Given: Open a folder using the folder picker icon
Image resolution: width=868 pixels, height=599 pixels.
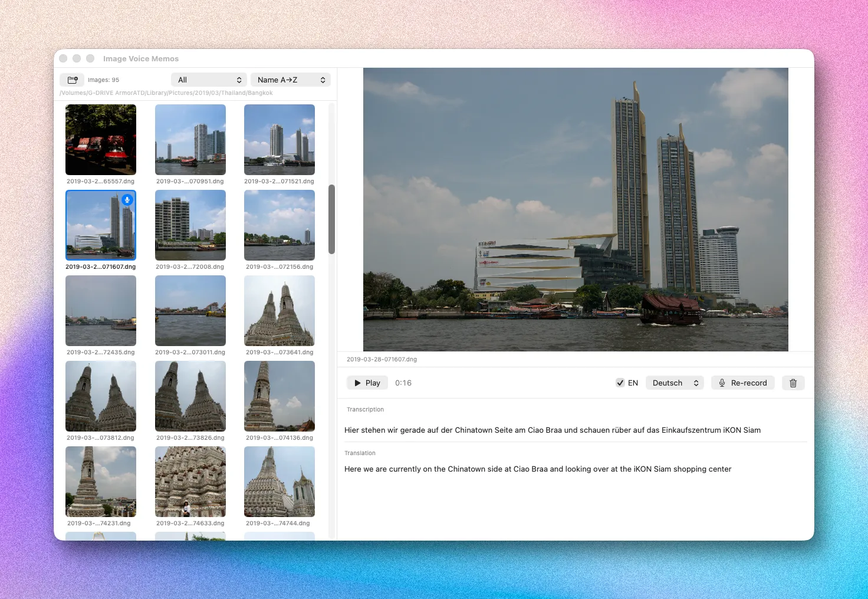Looking at the screenshot, I should click(x=71, y=80).
